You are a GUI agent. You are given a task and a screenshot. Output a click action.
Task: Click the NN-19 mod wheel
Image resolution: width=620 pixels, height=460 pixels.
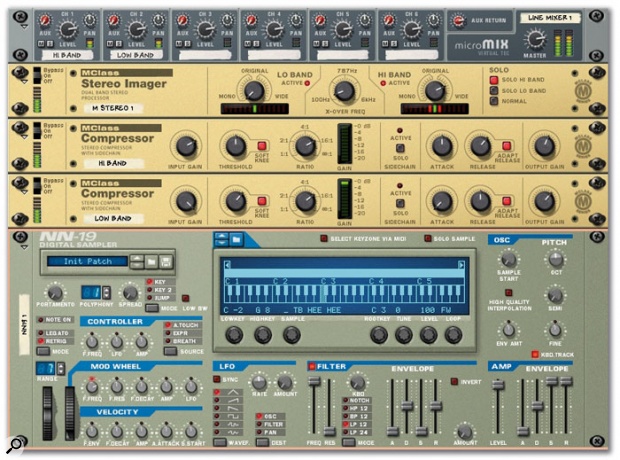[x=70, y=413]
